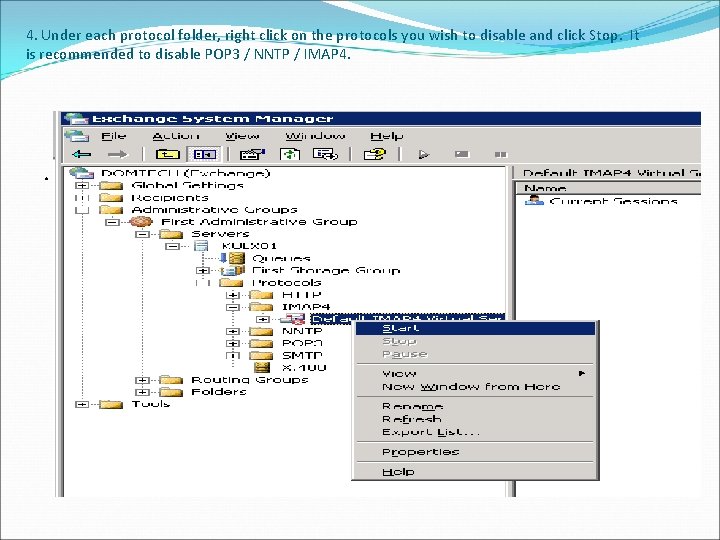Viewport: 720px width, 540px height.
Task: Click the Current Sessions icon in right pane
Action: click(534, 200)
